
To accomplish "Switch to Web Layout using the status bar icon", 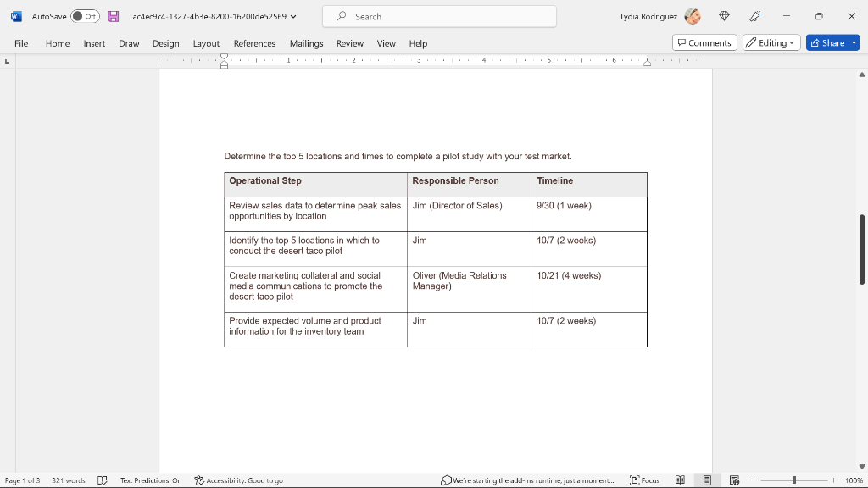I will click(x=734, y=480).
